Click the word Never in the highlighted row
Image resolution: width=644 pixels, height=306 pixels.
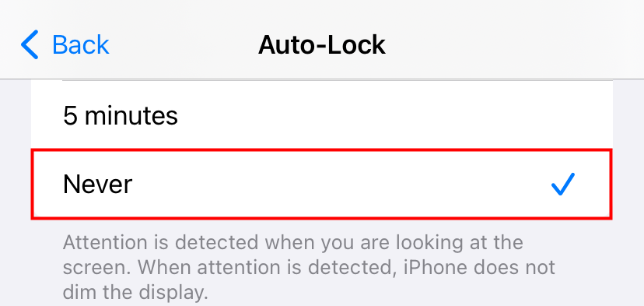[x=98, y=184]
